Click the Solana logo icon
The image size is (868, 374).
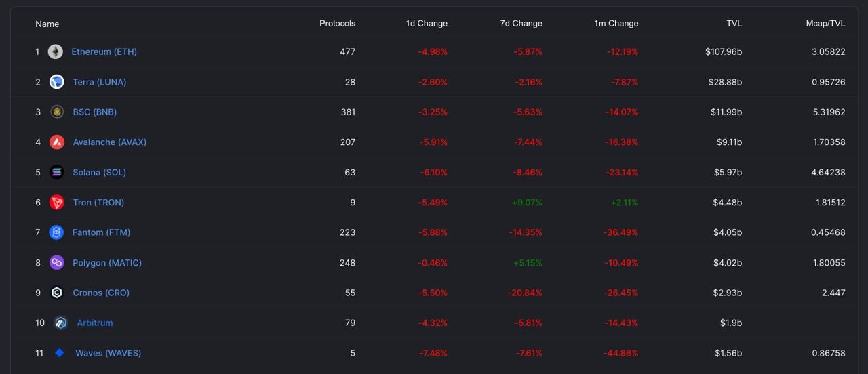[x=57, y=172]
